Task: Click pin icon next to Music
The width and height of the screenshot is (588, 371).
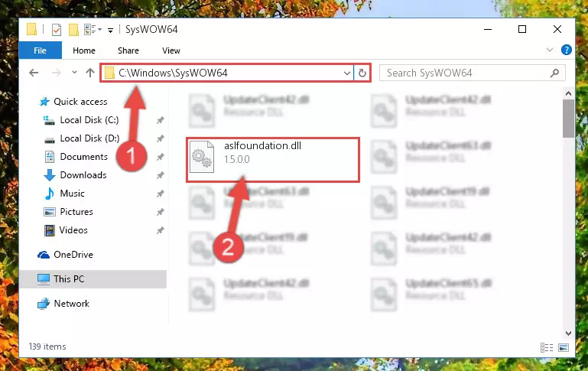Action: click(x=161, y=194)
